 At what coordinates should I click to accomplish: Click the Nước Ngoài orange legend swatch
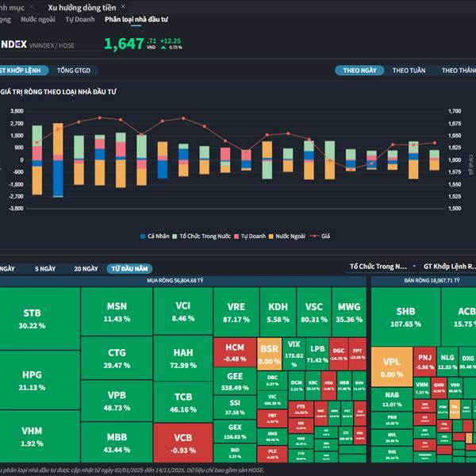[x=271, y=236]
